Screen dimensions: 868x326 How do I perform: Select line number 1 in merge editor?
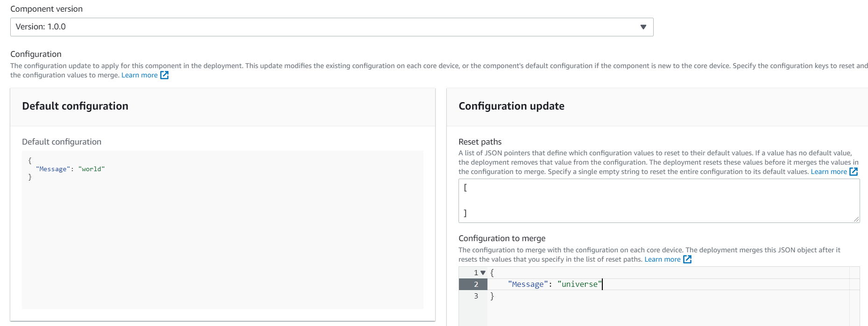coord(476,273)
